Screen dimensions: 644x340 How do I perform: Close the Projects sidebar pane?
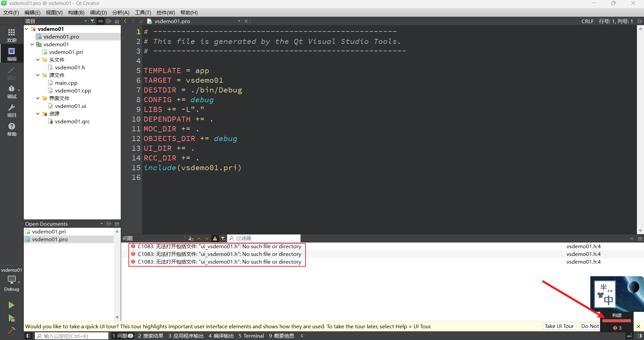click(117, 21)
